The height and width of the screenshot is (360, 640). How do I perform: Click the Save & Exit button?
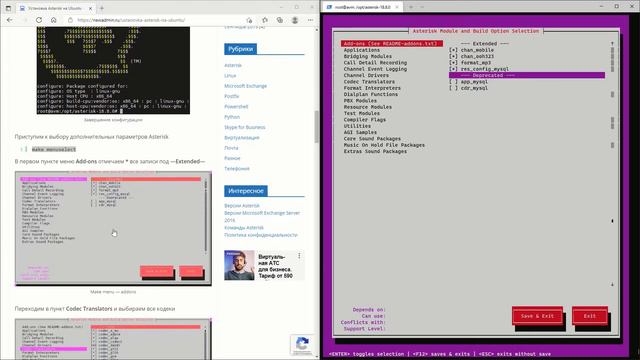pyautogui.click(x=537, y=316)
